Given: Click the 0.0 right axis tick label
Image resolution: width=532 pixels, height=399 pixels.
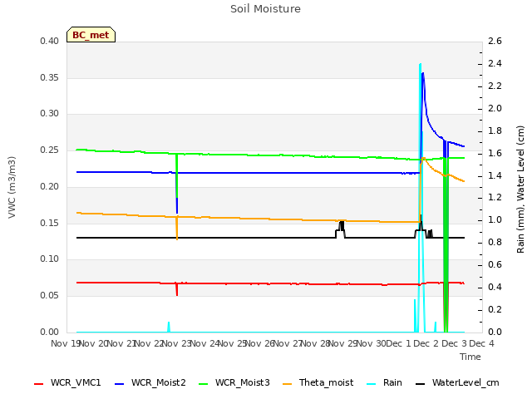Looking at the screenshot, I should point(495,332).
